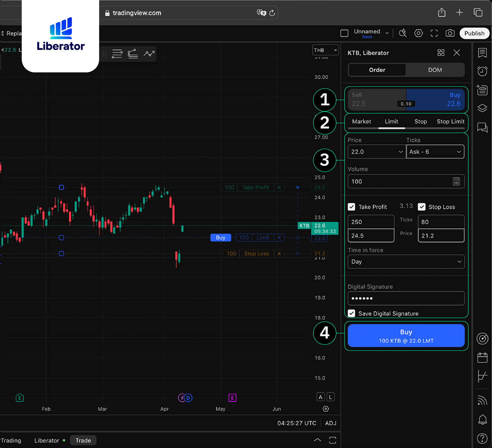Switch to the DOM tab

click(x=435, y=70)
